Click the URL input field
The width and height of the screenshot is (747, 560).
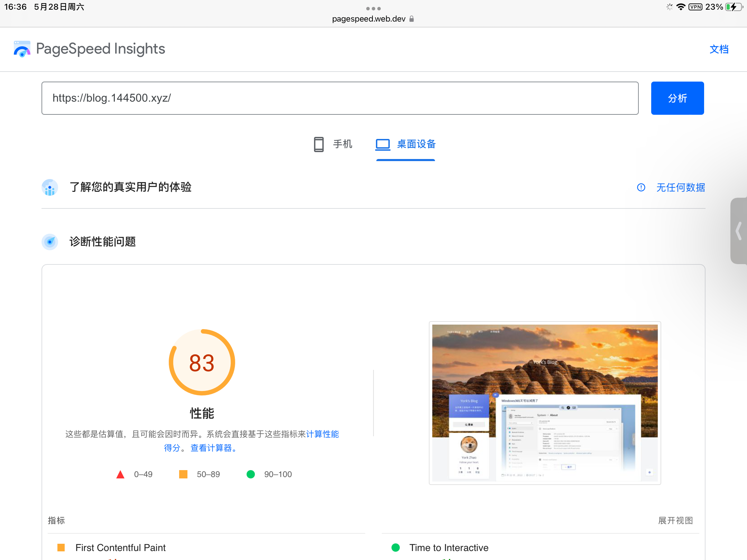pos(340,98)
